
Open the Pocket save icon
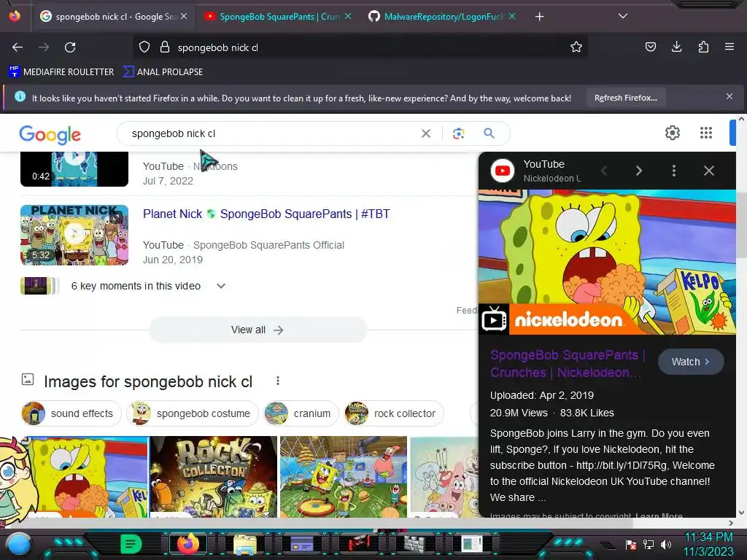click(x=650, y=47)
